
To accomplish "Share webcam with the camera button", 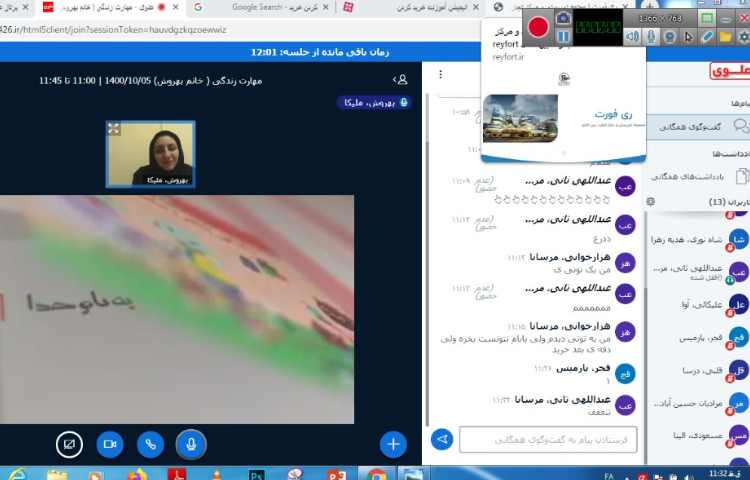I will pyautogui.click(x=110, y=444).
